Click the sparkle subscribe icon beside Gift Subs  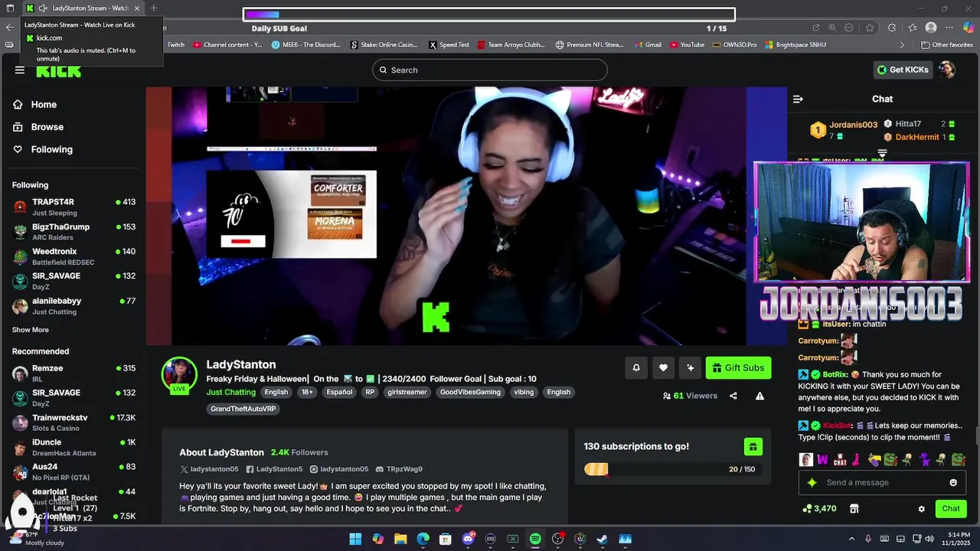[690, 368]
